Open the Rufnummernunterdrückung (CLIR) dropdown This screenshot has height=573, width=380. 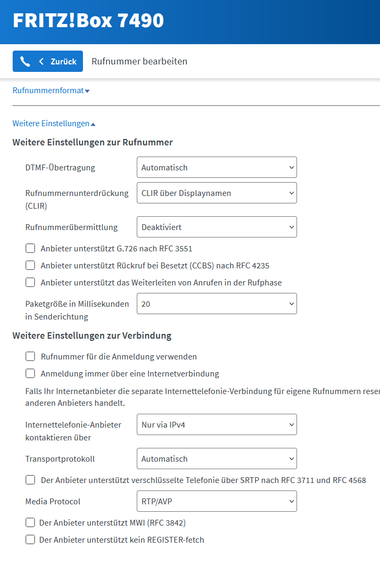217,193
